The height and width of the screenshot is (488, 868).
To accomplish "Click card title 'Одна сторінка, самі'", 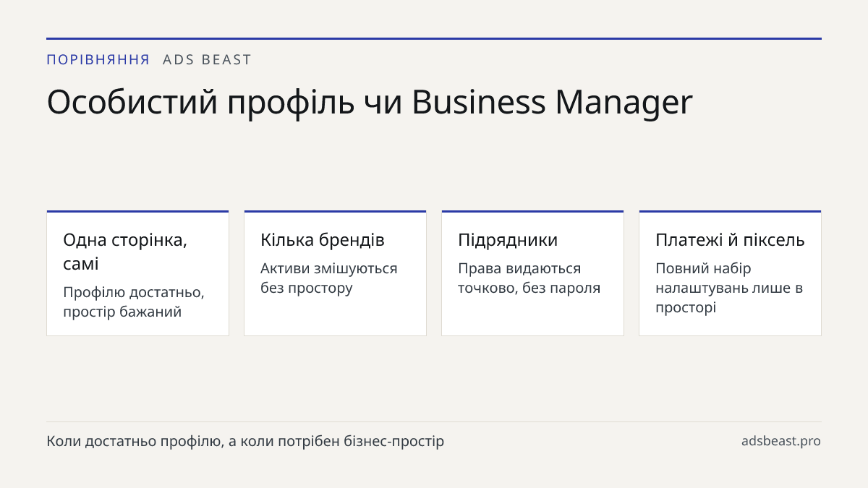I will tap(125, 252).
